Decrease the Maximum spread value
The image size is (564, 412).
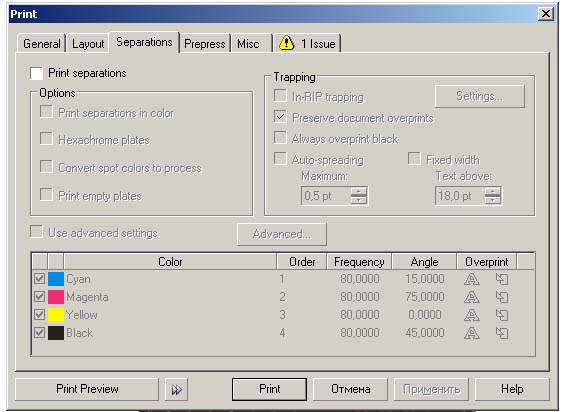(359, 200)
